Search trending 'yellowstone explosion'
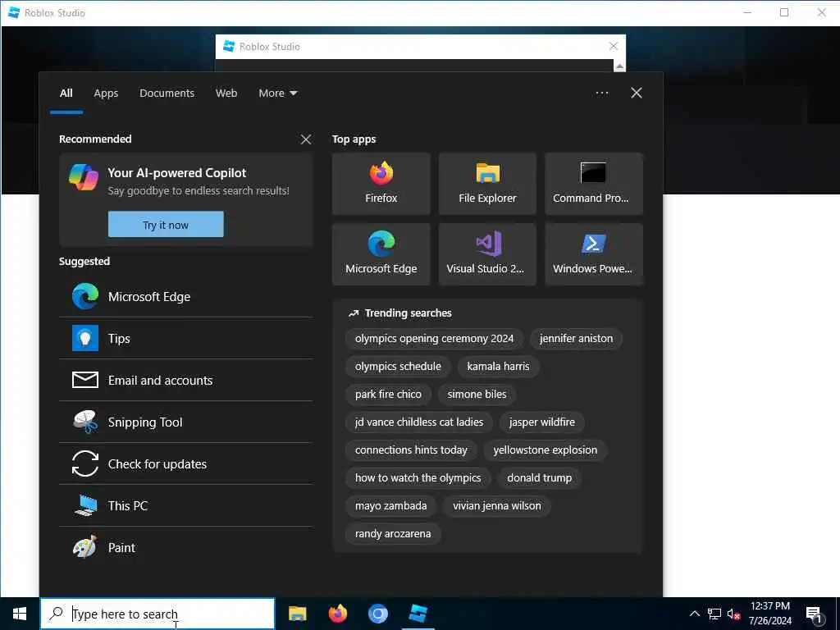Screen dimensions: 840x630 [x=545, y=450]
